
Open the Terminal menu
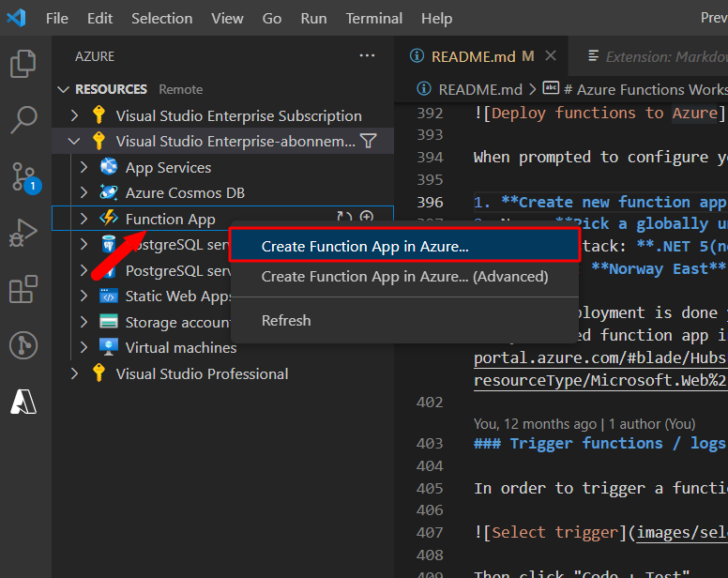click(x=373, y=18)
